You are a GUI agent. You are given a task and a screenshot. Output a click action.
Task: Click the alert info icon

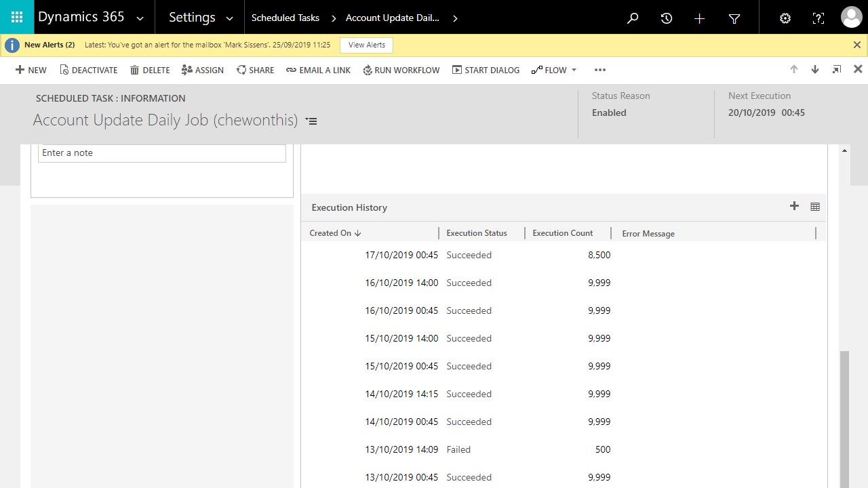(x=12, y=45)
